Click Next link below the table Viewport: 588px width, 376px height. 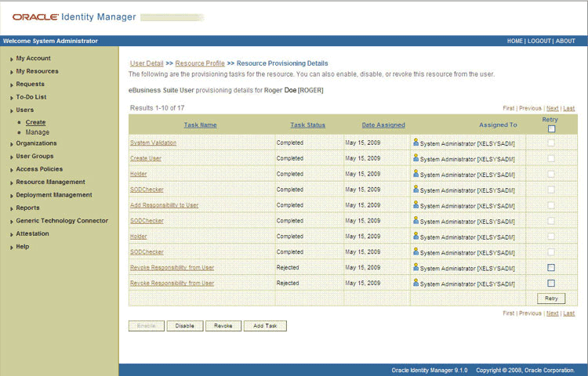click(553, 313)
